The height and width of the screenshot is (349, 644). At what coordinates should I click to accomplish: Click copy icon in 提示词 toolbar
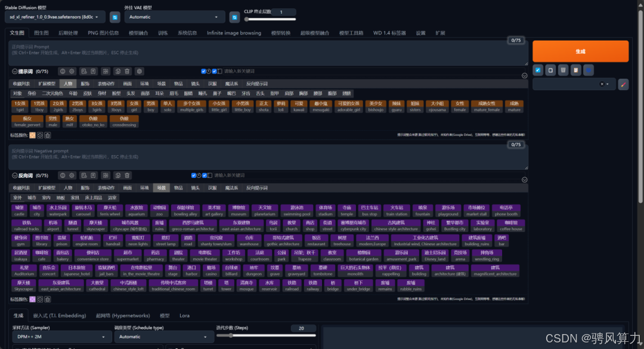click(118, 72)
